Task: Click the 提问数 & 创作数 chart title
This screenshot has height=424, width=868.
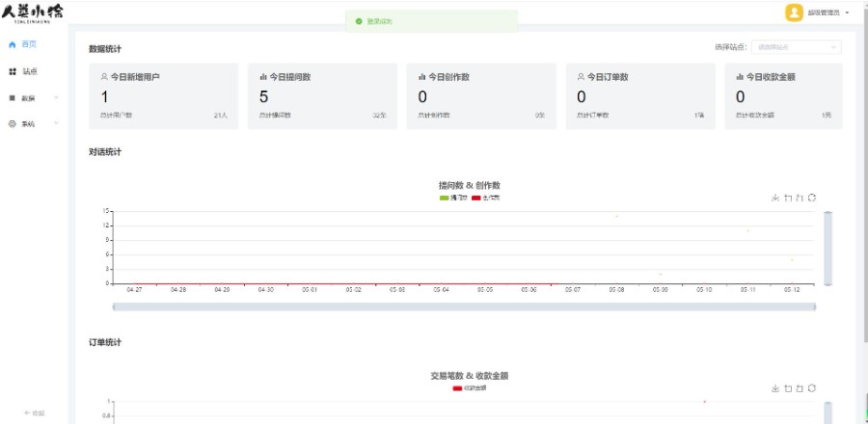Action: (470, 185)
